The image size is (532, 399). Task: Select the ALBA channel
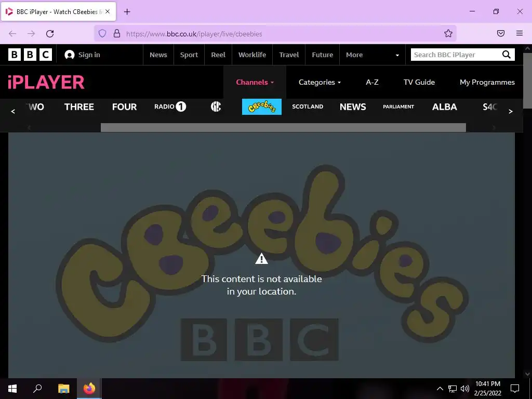(x=445, y=107)
